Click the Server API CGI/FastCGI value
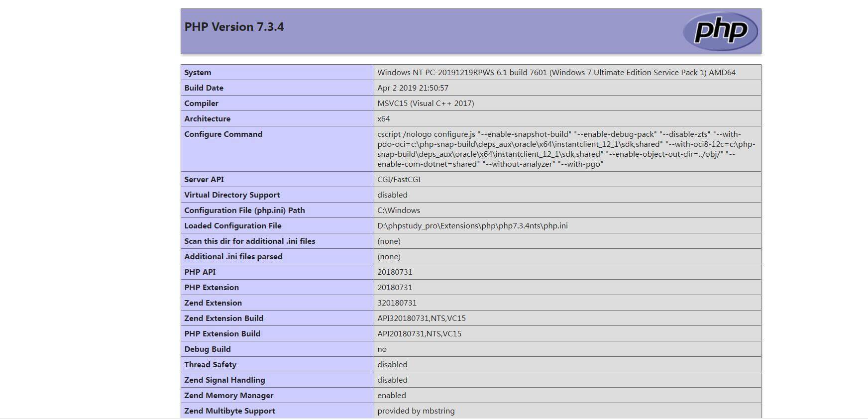Screen dimensions: 868x420 pos(399,180)
